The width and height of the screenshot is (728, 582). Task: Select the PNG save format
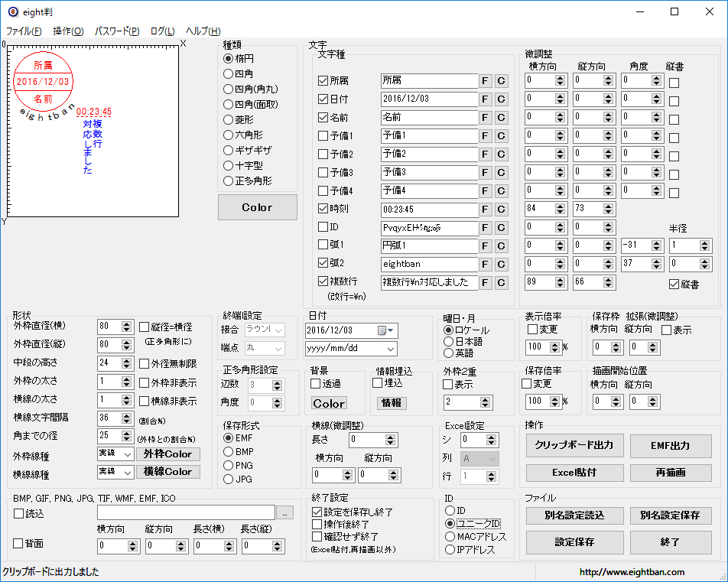coord(228,466)
